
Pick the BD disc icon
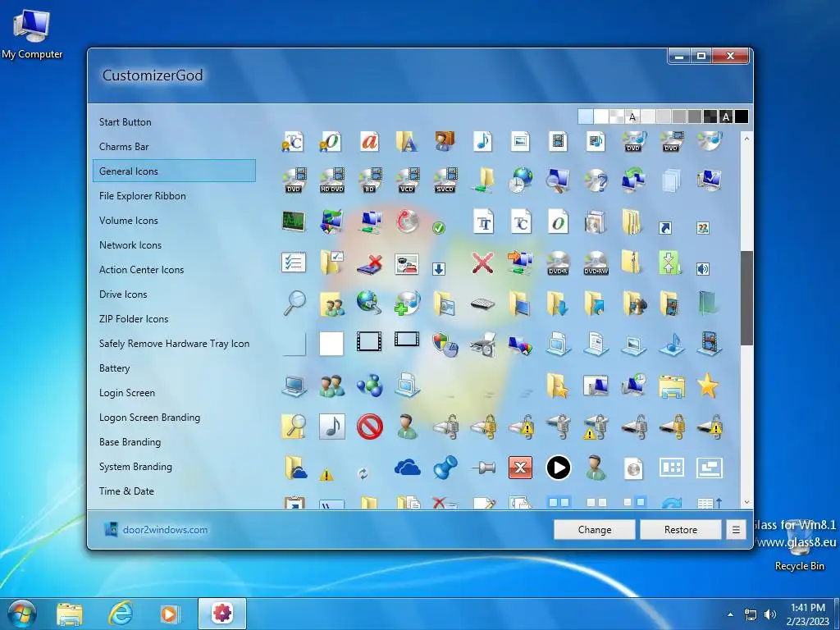click(370, 180)
